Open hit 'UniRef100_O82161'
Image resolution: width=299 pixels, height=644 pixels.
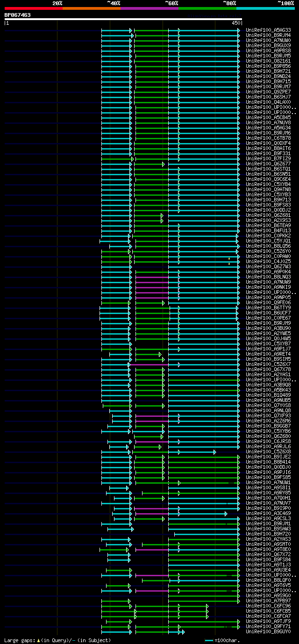268,61
